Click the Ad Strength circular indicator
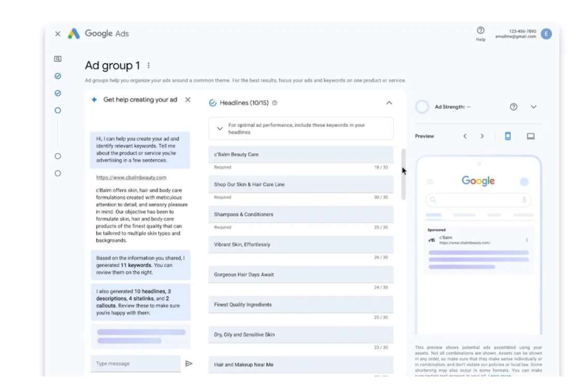Screen dimensions: 588x386 point(422,107)
